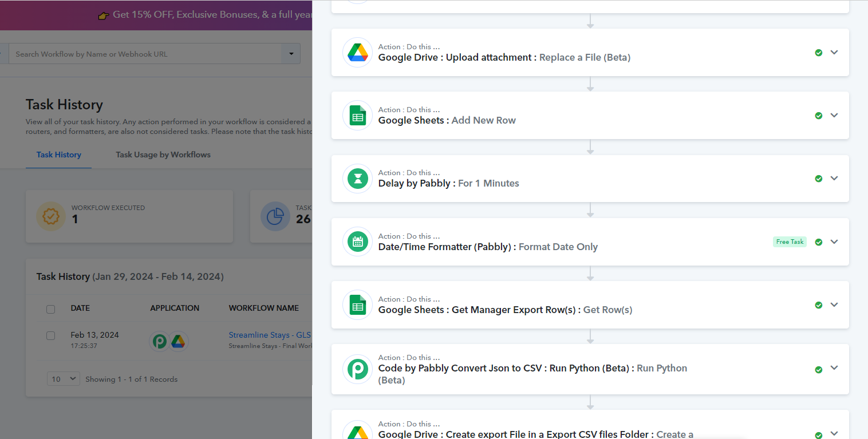Click the APPLICATION column header

pyautogui.click(x=175, y=308)
